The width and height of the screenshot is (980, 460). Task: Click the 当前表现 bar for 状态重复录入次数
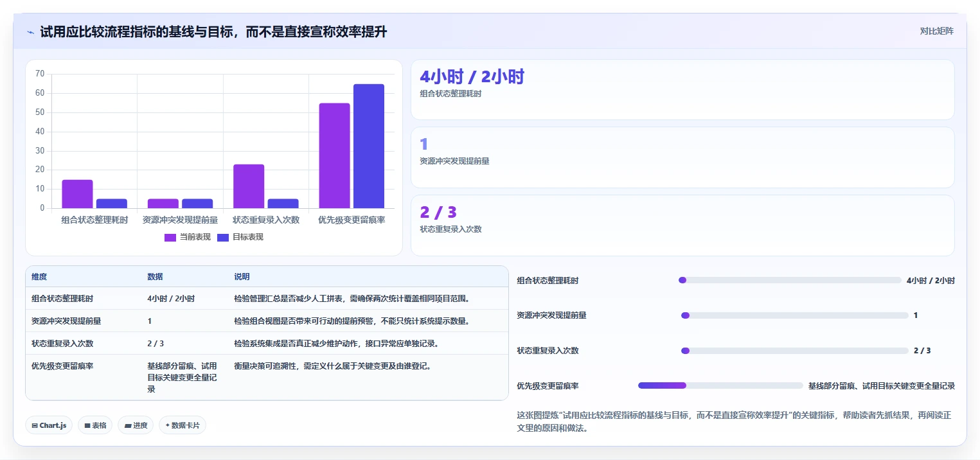(x=249, y=186)
